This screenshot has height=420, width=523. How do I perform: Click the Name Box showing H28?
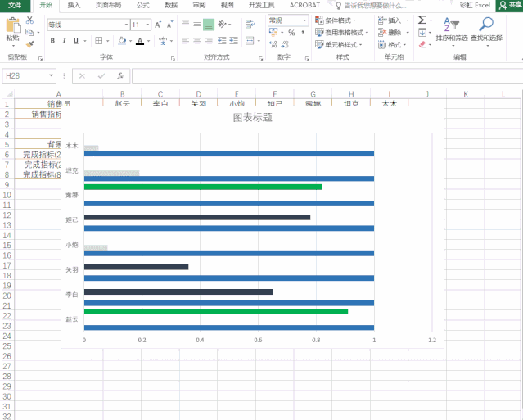coord(29,75)
